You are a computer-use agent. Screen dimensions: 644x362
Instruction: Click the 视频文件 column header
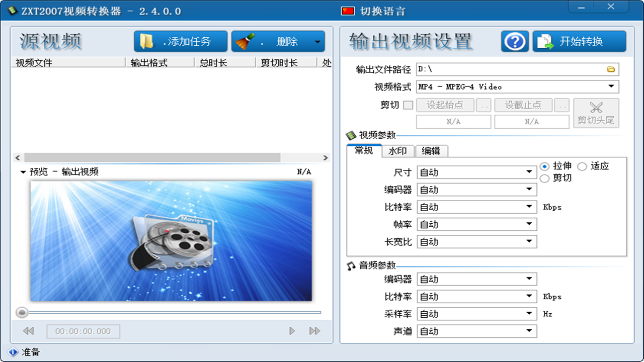click(68, 62)
